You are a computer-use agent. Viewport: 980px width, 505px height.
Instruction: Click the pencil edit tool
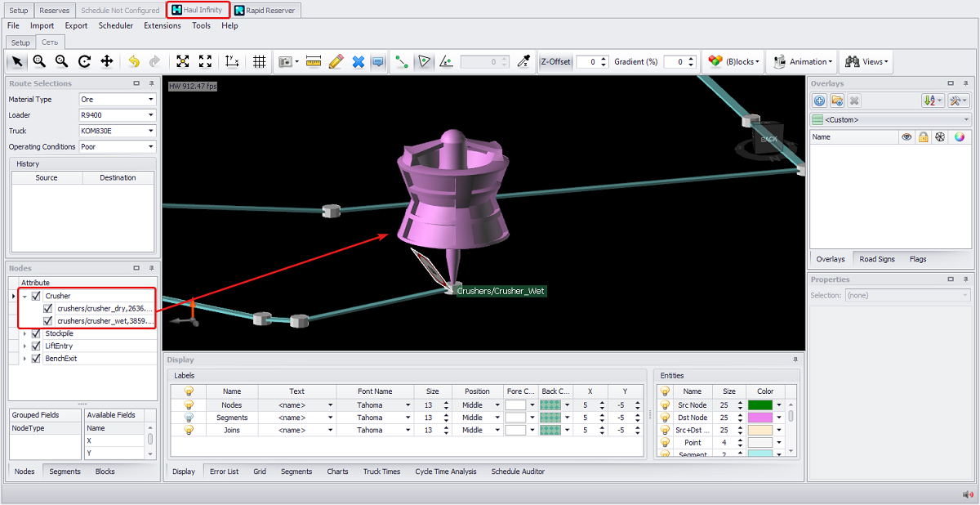coord(336,61)
